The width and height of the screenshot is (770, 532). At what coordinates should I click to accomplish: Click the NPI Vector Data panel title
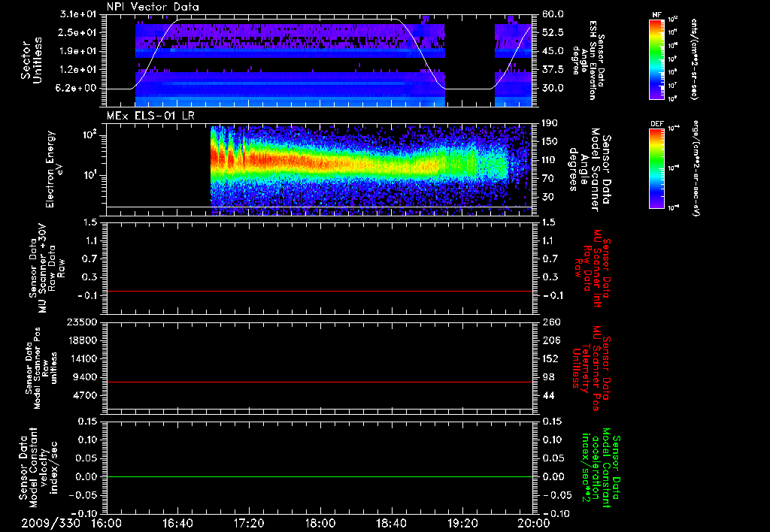tap(153, 7)
